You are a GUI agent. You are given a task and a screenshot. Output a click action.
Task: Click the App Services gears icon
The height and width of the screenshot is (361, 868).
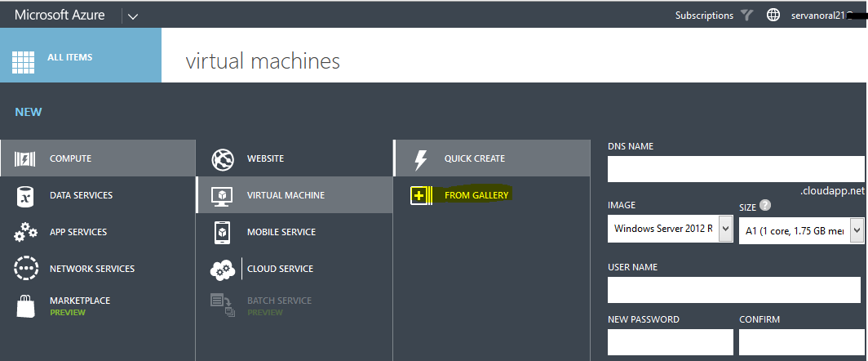[x=25, y=233]
